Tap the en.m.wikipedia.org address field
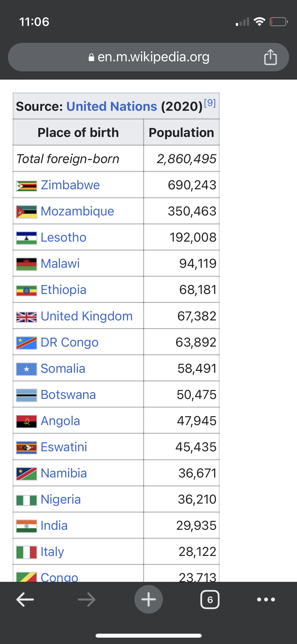Screen dimensions: 297x644 click(x=148, y=57)
